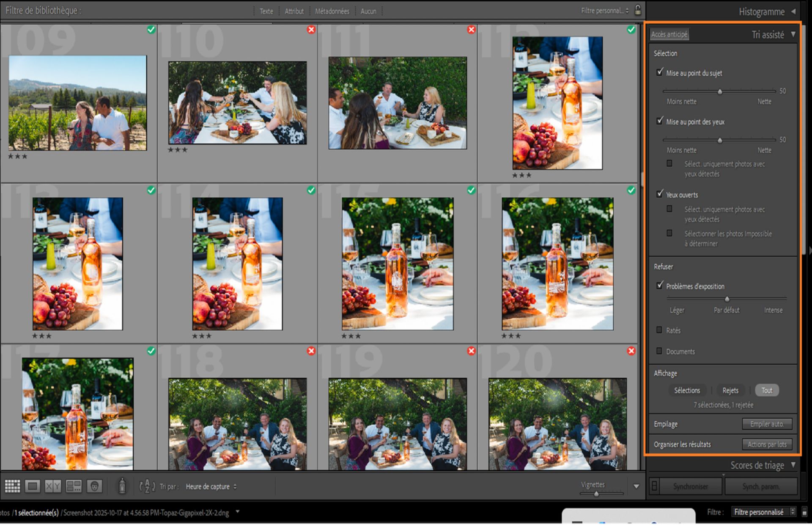The image size is (812, 525).
Task: Select Attribut filter tab
Action: click(294, 11)
